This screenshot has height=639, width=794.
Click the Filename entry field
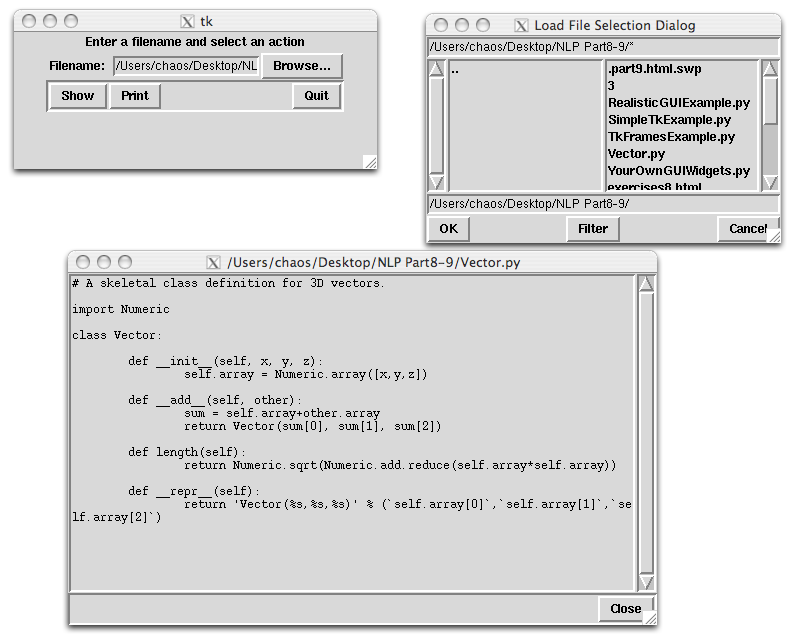[186, 66]
